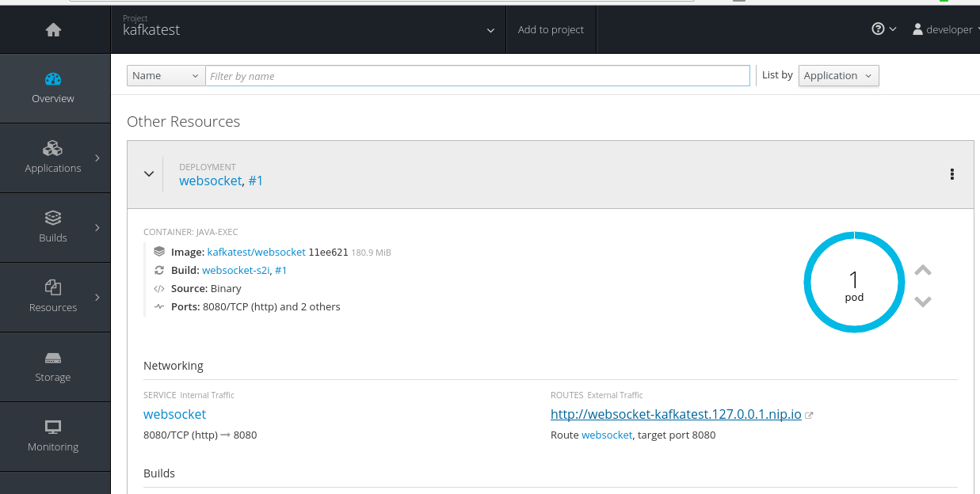Click the '8080/TCP (http) and 2 others' text

pyautogui.click(x=272, y=307)
